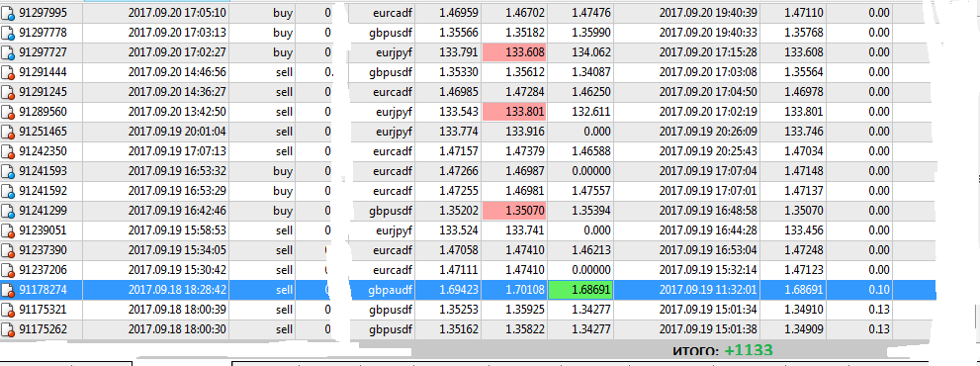Click open price 1.35253
This screenshot has width=980, height=366.
pos(459,310)
